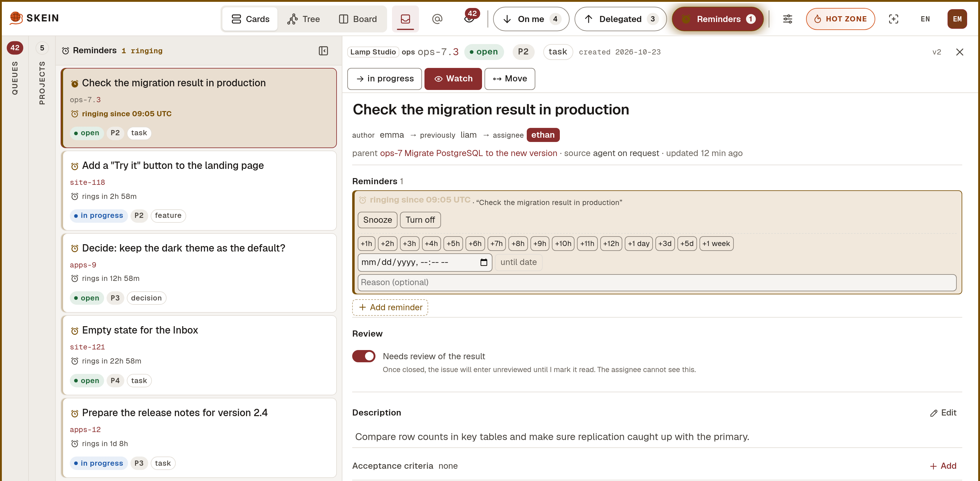The height and width of the screenshot is (481, 980).
Task: Collapse the Reminders list panel
Action: pyautogui.click(x=323, y=50)
